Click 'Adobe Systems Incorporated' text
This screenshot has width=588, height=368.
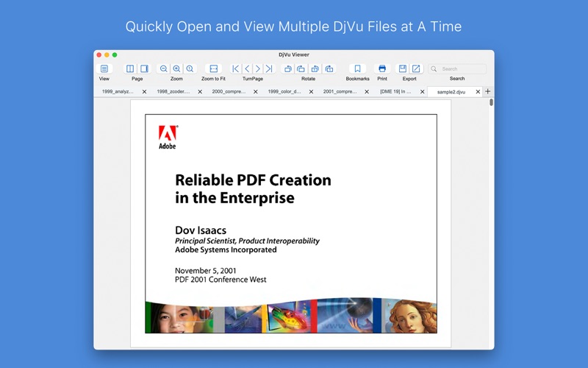click(x=226, y=250)
